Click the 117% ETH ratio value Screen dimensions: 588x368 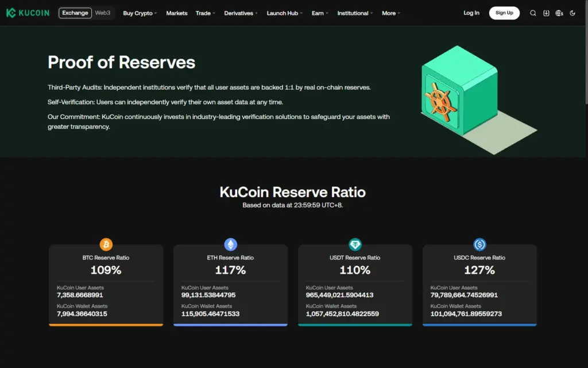click(231, 270)
